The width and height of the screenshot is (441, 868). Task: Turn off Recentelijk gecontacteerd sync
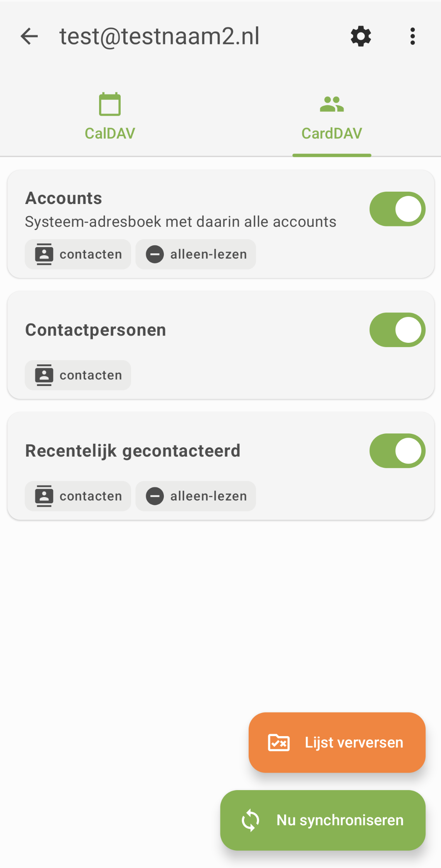pyautogui.click(x=397, y=451)
